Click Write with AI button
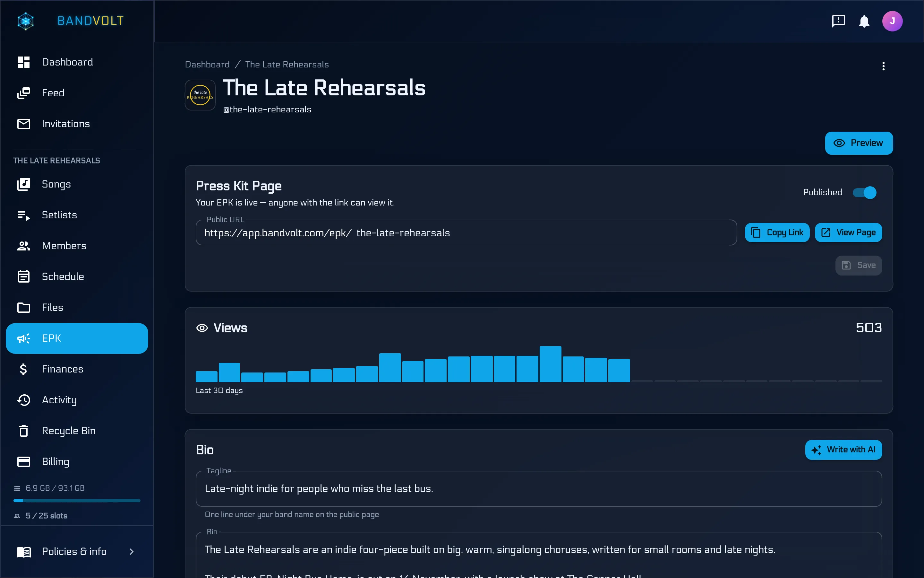The width and height of the screenshot is (924, 578). [843, 450]
